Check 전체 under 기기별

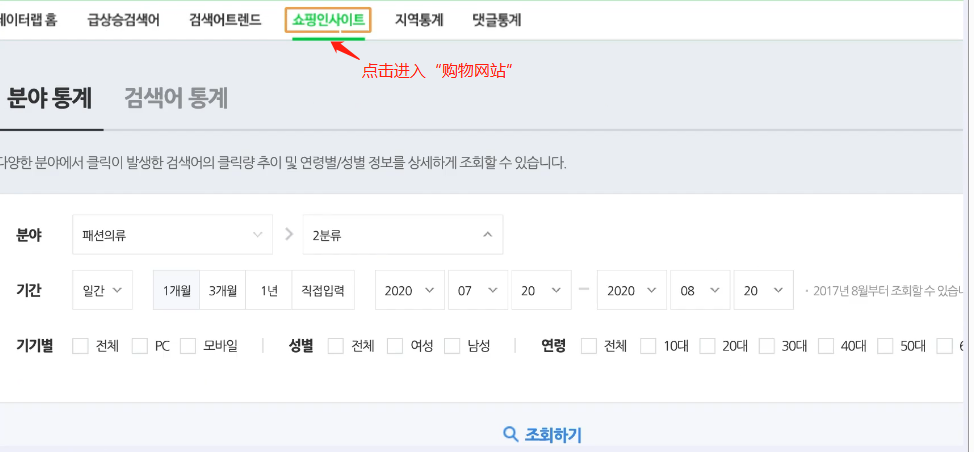(81, 346)
